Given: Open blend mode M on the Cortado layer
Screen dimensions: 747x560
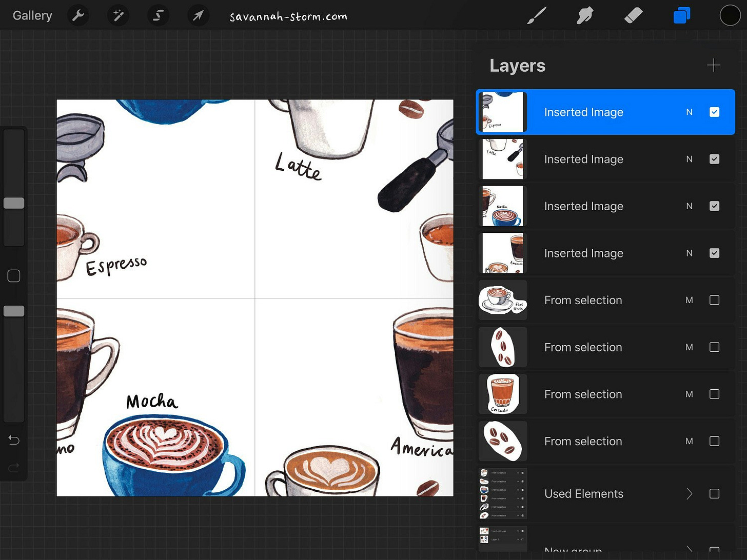Looking at the screenshot, I should (690, 394).
